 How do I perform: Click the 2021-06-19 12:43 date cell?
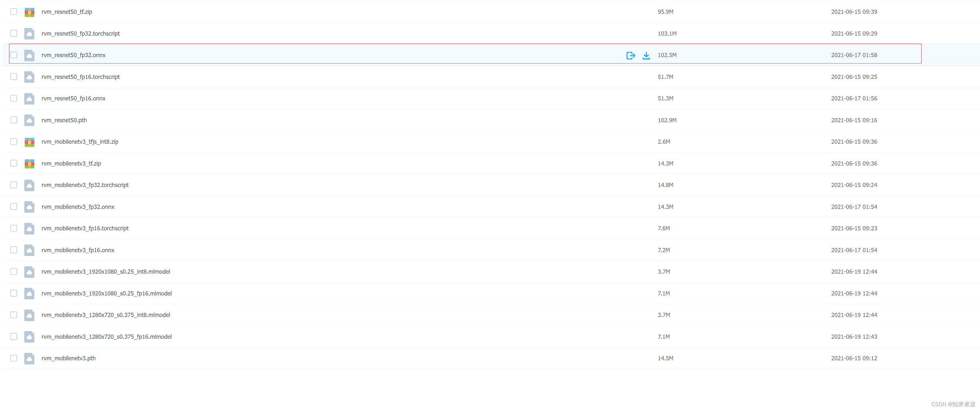[x=854, y=337]
